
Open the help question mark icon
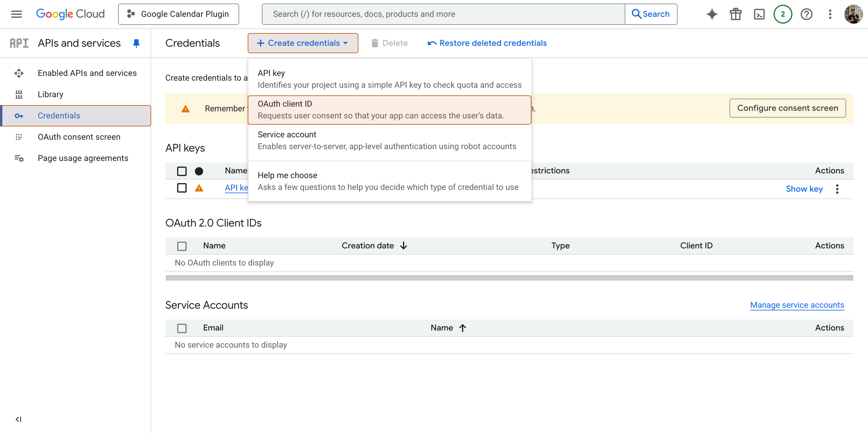coord(806,14)
